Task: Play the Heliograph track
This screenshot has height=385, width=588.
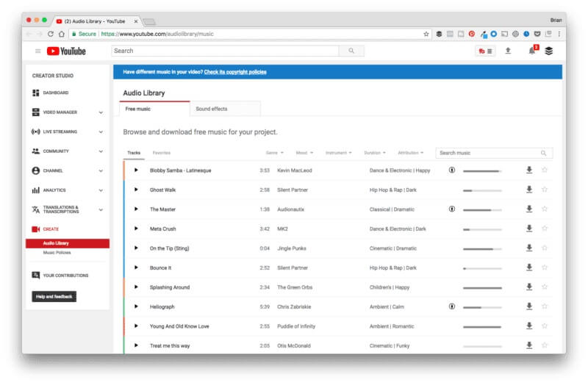Action: [x=136, y=306]
